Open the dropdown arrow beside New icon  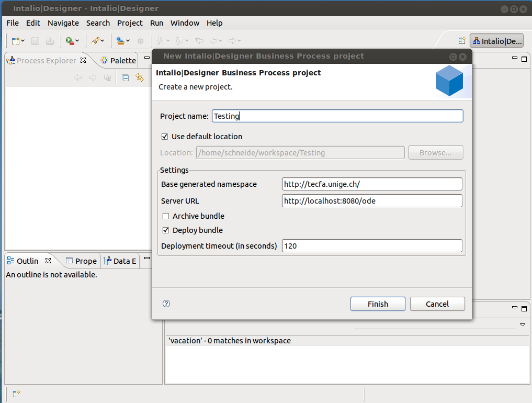point(23,41)
